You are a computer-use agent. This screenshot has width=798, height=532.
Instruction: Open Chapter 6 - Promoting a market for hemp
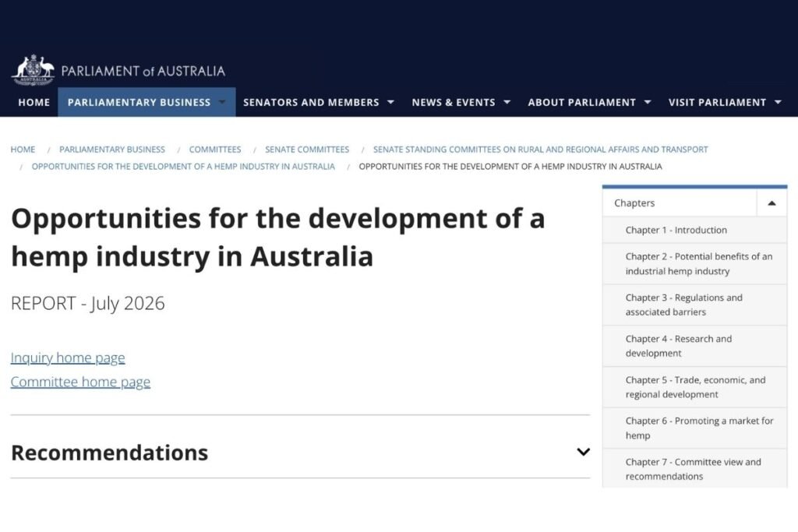point(694,428)
